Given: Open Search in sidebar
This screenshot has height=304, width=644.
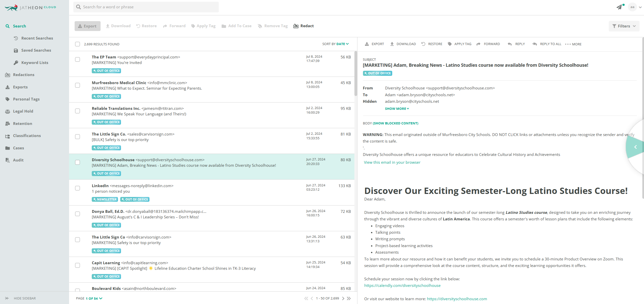Looking at the screenshot, I should (19, 26).
